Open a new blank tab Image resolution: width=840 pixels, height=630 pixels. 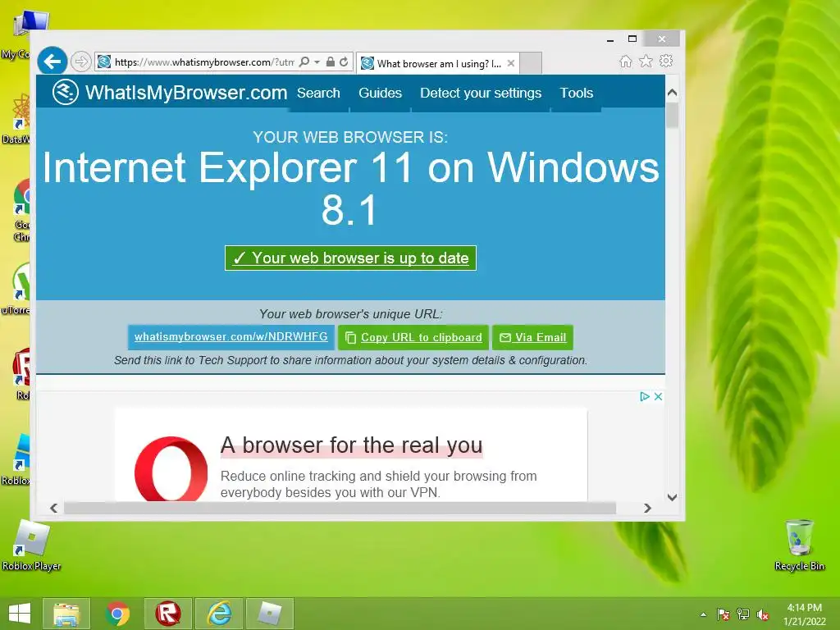tap(531, 63)
